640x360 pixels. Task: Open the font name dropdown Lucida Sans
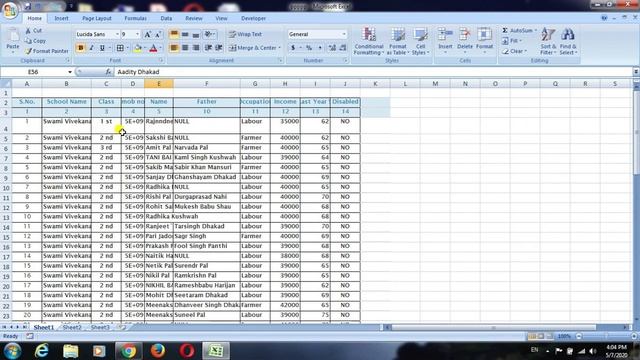(x=117, y=35)
